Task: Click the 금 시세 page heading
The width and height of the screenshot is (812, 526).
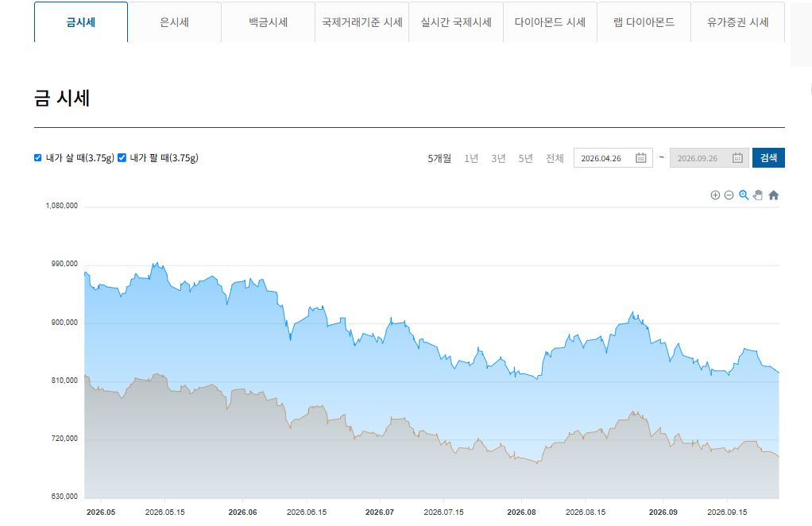Action: [x=62, y=98]
